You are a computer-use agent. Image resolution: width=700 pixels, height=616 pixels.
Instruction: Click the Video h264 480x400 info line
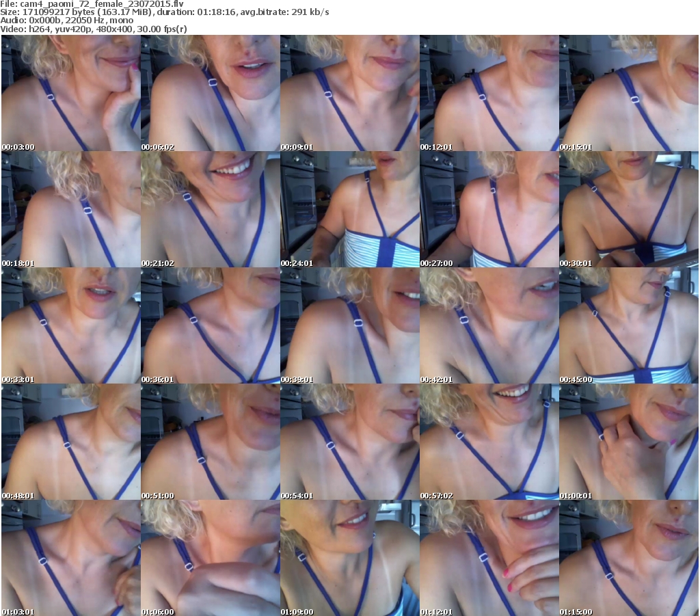94,29
